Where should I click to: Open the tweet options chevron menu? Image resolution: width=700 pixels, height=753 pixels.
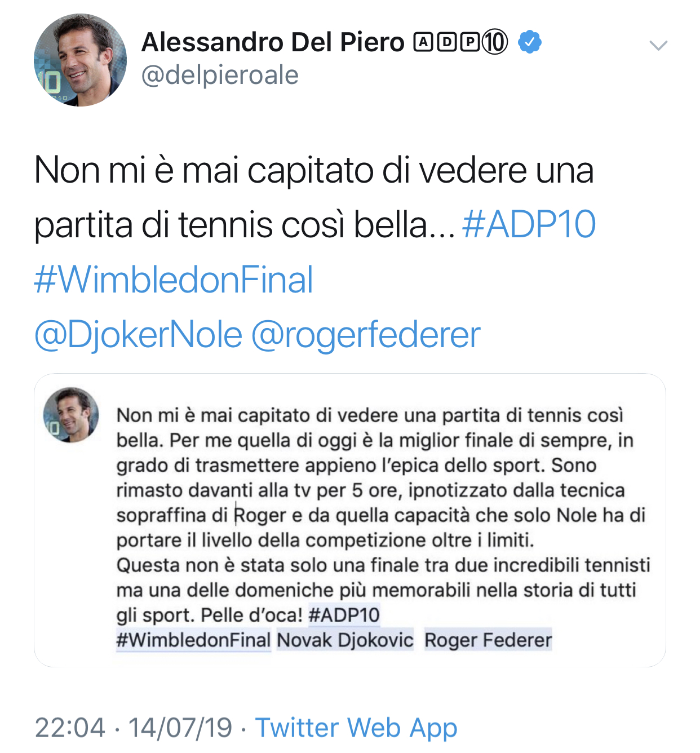658,46
